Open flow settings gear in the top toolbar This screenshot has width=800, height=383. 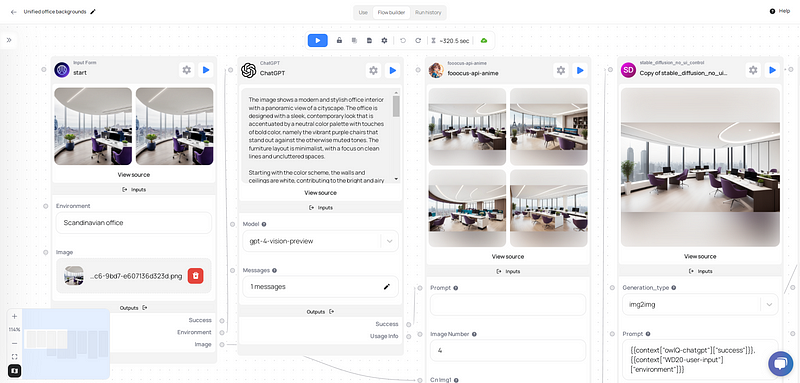(384, 40)
